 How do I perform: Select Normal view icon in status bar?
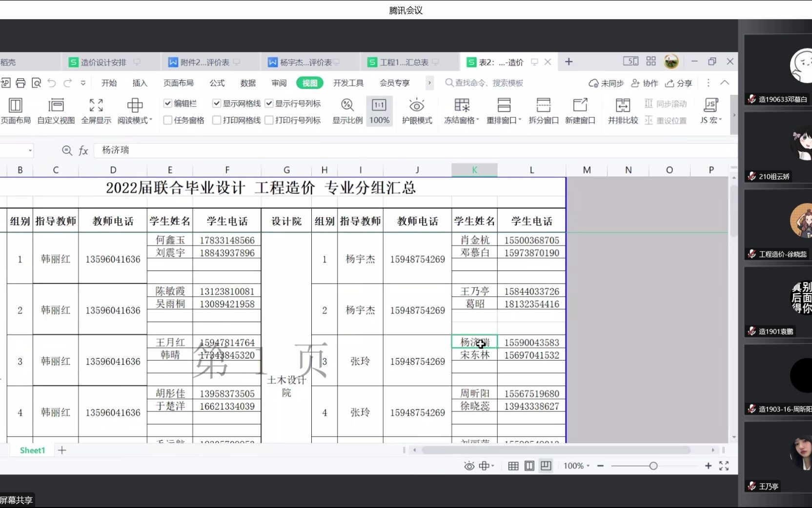[513, 466]
